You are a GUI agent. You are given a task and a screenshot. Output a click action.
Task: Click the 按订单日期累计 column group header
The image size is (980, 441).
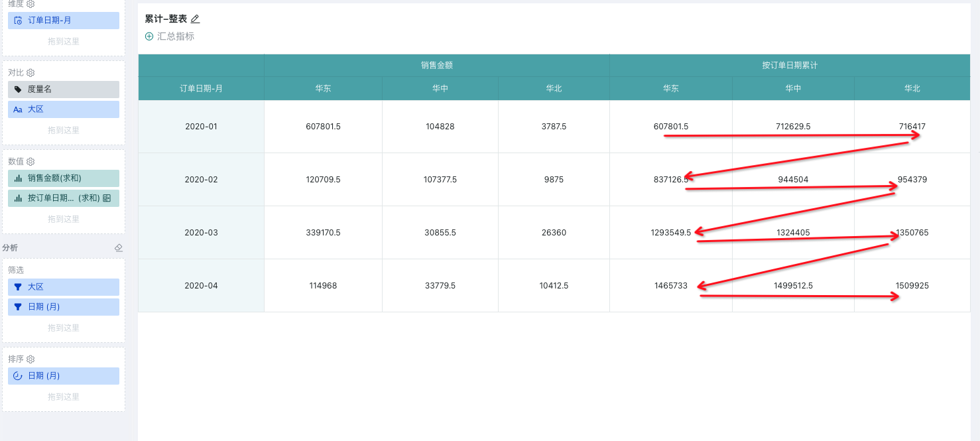(789, 66)
